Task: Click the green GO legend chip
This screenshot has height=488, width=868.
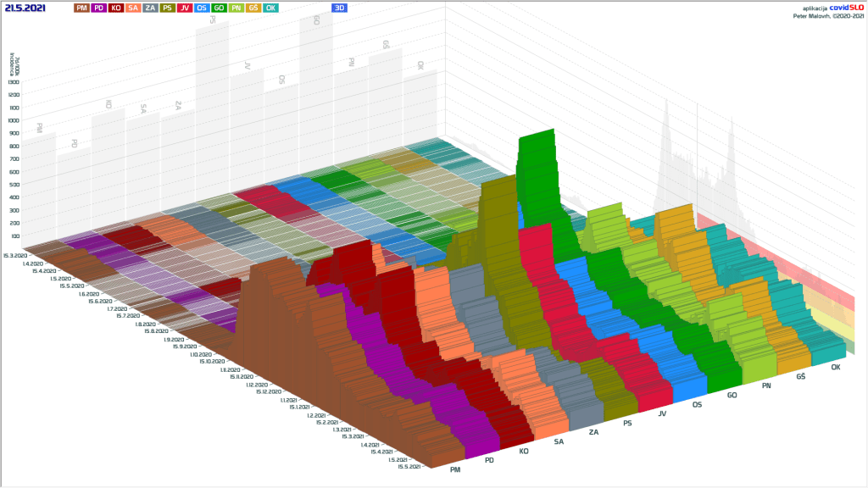Action: point(219,8)
